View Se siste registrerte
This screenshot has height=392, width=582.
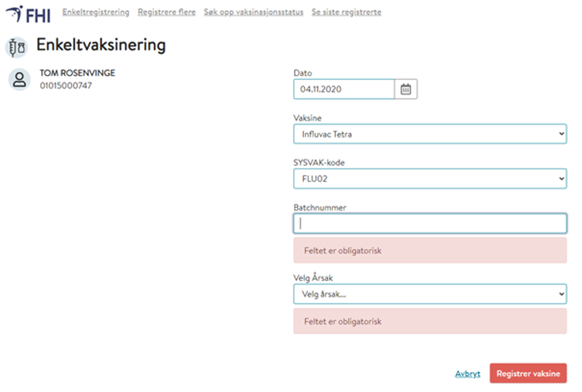346,12
